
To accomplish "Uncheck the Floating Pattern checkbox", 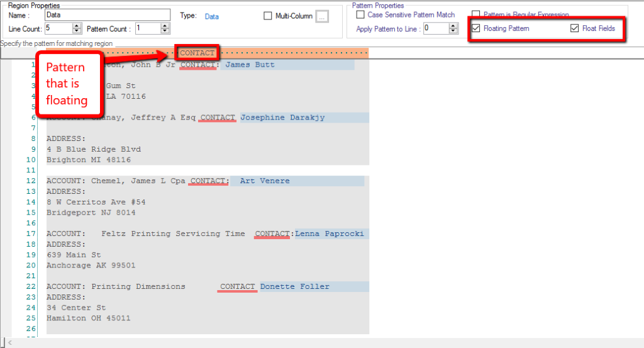I will click(476, 28).
